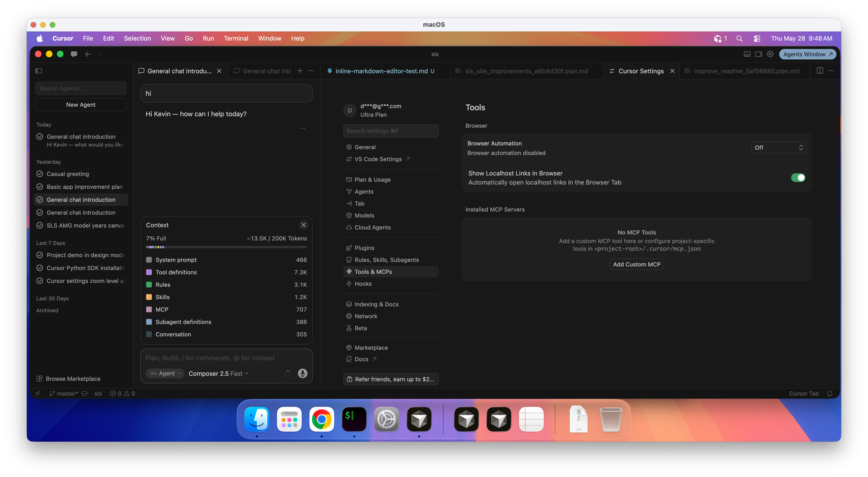Image resolution: width=868 pixels, height=477 pixels.
Task: Open the Hooks settings section
Action: (x=391, y=284)
